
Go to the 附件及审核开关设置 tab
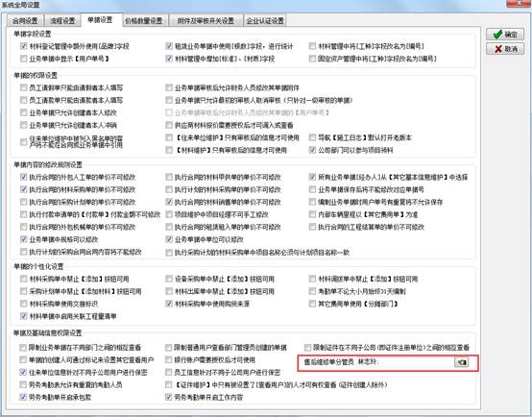tap(206, 21)
